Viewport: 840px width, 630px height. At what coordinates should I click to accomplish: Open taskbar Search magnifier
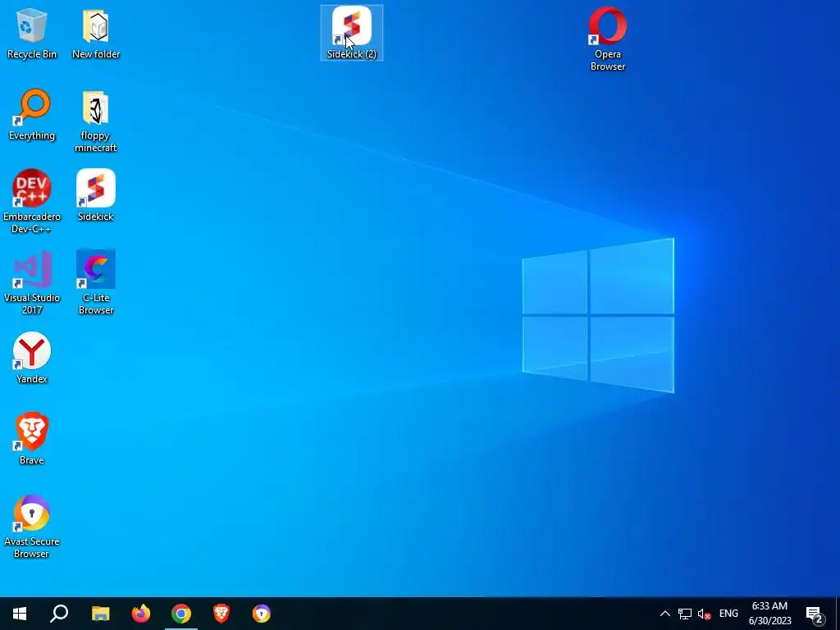pyautogui.click(x=59, y=614)
